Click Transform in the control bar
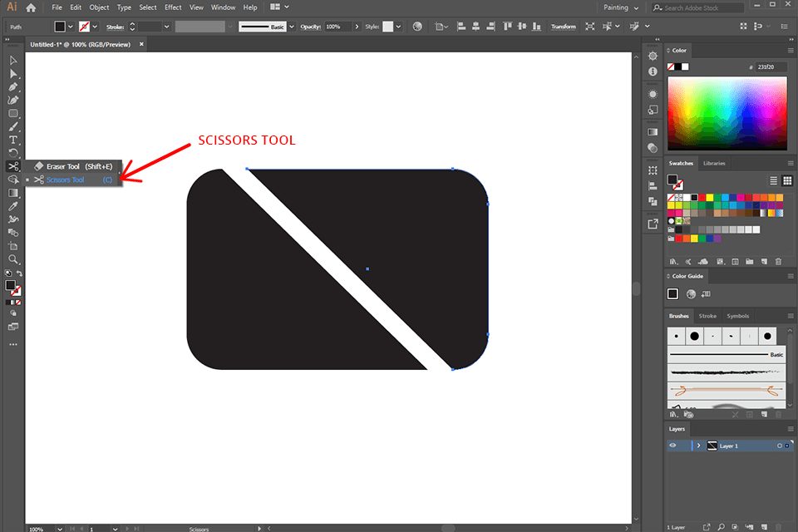This screenshot has width=798, height=532. pyautogui.click(x=563, y=26)
